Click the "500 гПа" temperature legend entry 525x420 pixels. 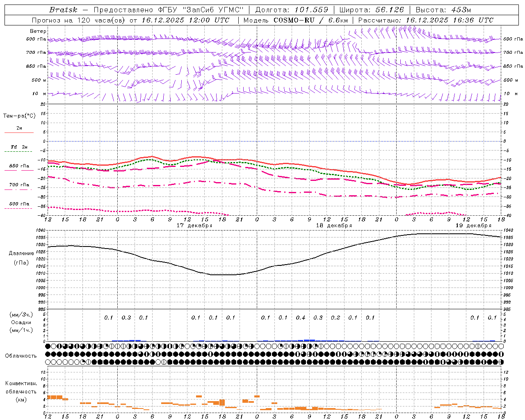pos(19,204)
